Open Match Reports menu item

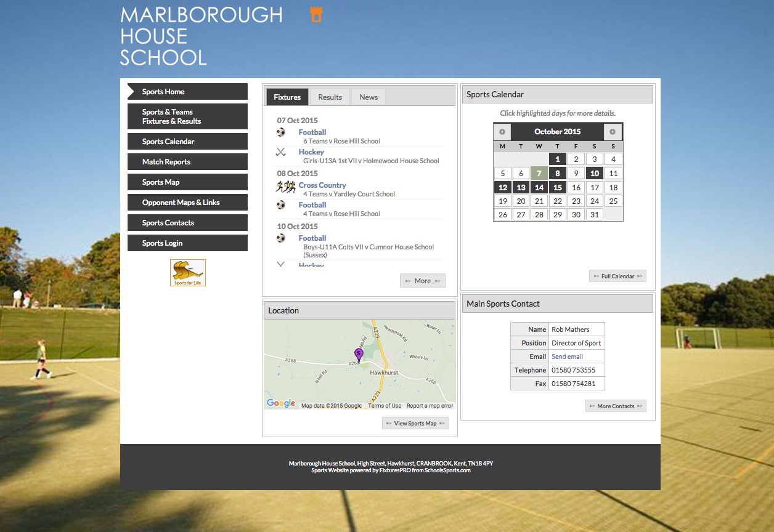(x=187, y=162)
